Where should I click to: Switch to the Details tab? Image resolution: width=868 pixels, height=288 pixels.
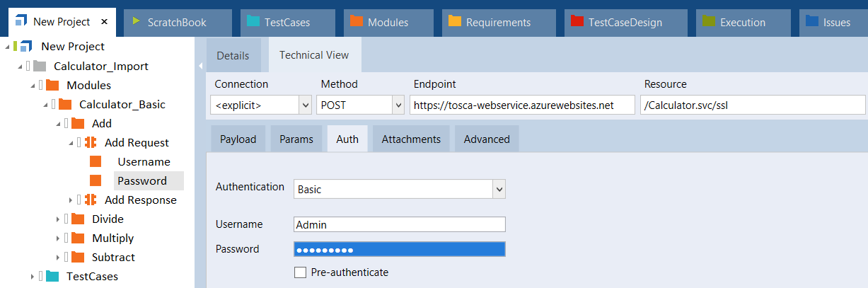tap(233, 55)
